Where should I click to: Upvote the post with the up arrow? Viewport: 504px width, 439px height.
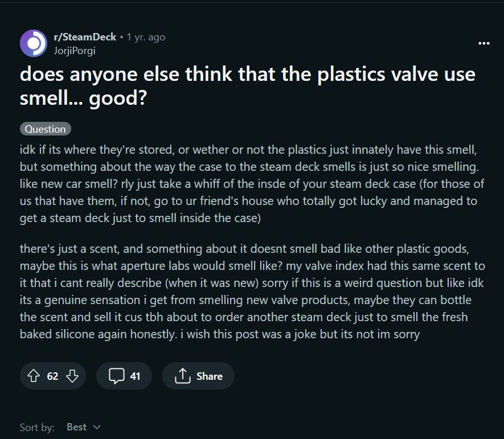34,376
